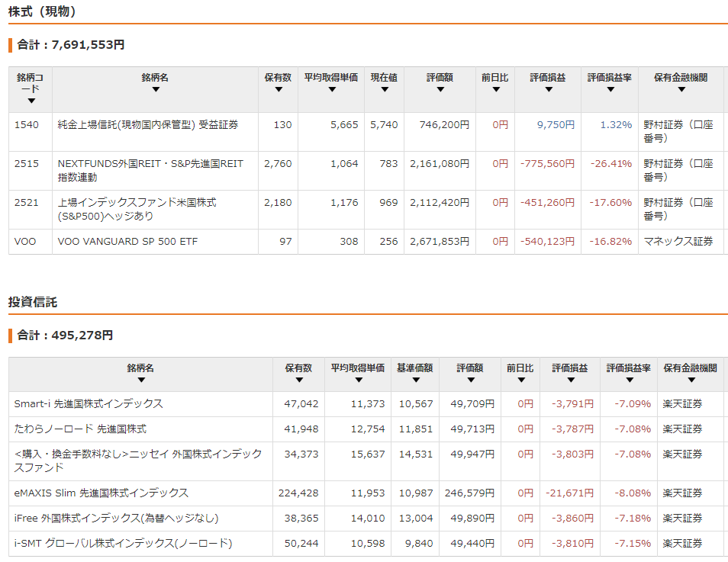This screenshot has width=728, height=562.
Task: Click loss value -451,260円
Action: [547, 203]
